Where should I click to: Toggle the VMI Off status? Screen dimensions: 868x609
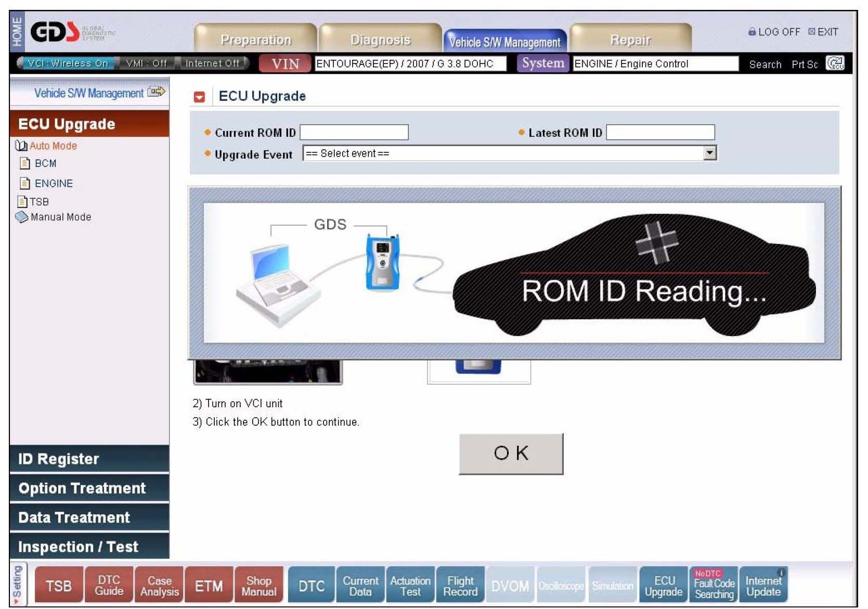[x=146, y=63]
